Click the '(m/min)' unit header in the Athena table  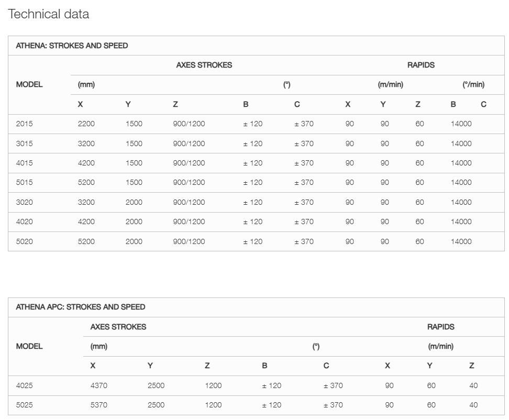(x=391, y=85)
